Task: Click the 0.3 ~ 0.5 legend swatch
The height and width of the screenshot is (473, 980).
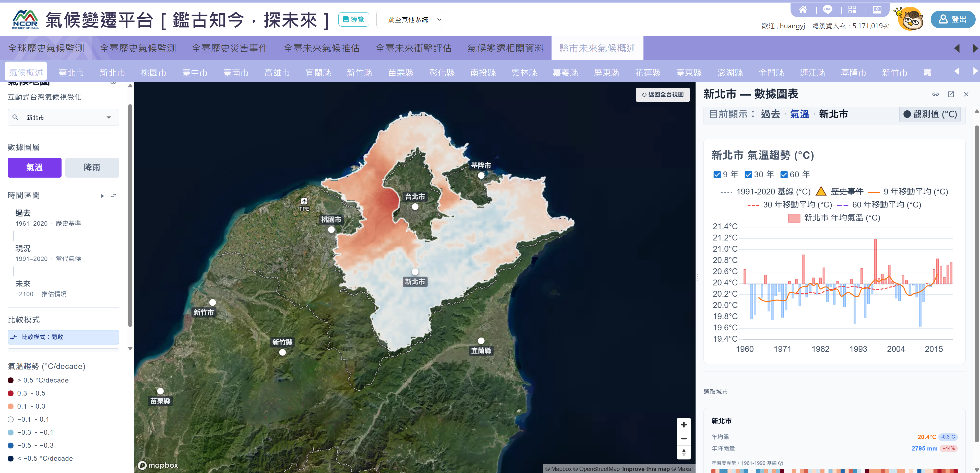Action: (11, 394)
